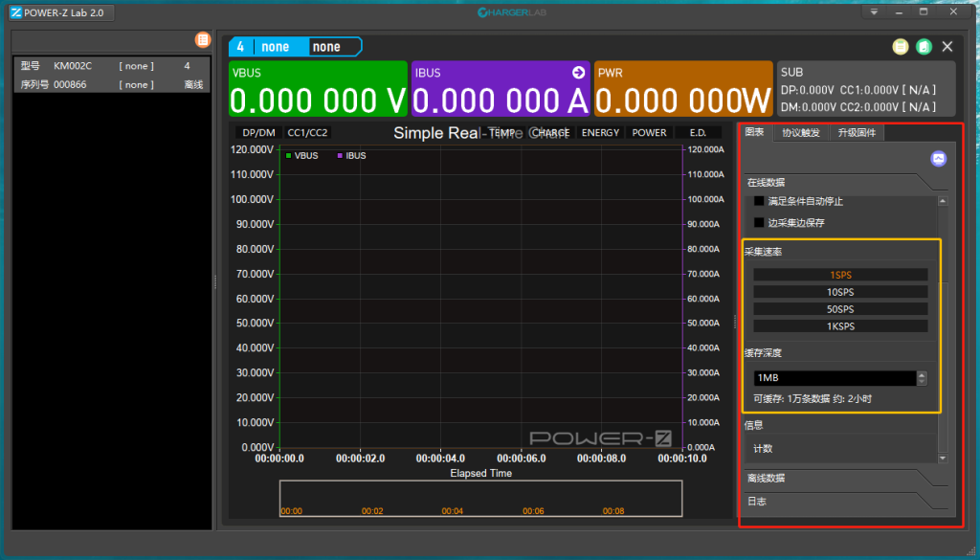Toggle VBUS series in the chart legend
Viewport: 980px width, 560px height.
coord(301,156)
